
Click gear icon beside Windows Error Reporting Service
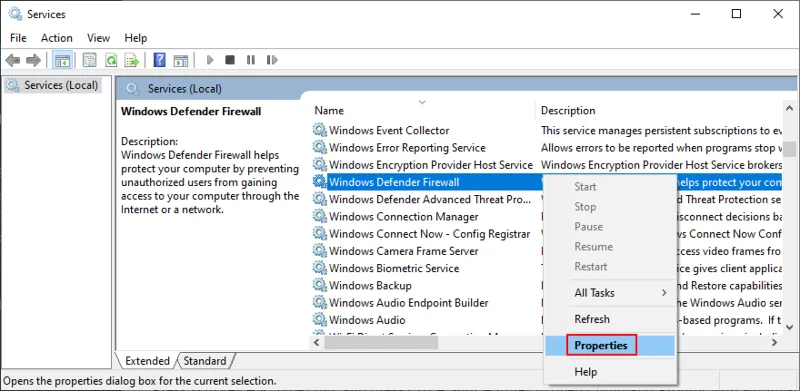tap(320, 147)
